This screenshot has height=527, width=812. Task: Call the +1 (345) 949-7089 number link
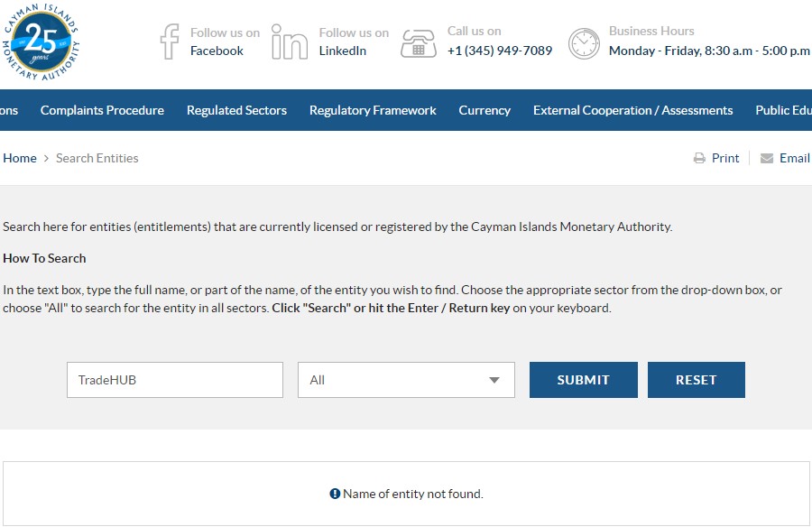(x=500, y=51)
